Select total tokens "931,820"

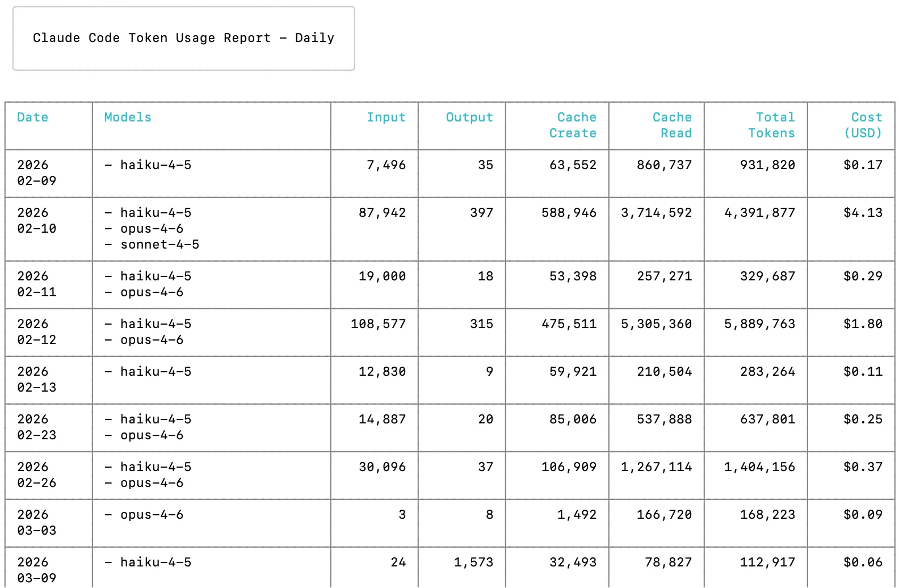(767, 165)
